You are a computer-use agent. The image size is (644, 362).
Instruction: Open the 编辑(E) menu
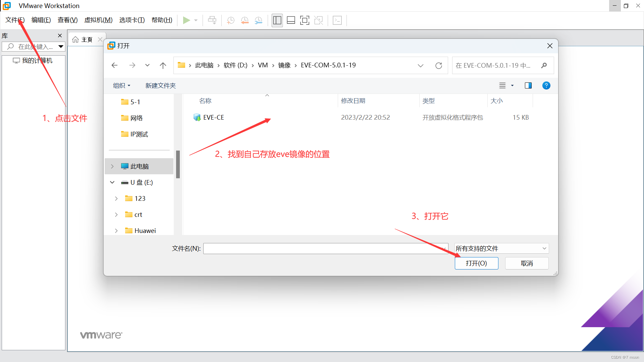pos(41,20)
